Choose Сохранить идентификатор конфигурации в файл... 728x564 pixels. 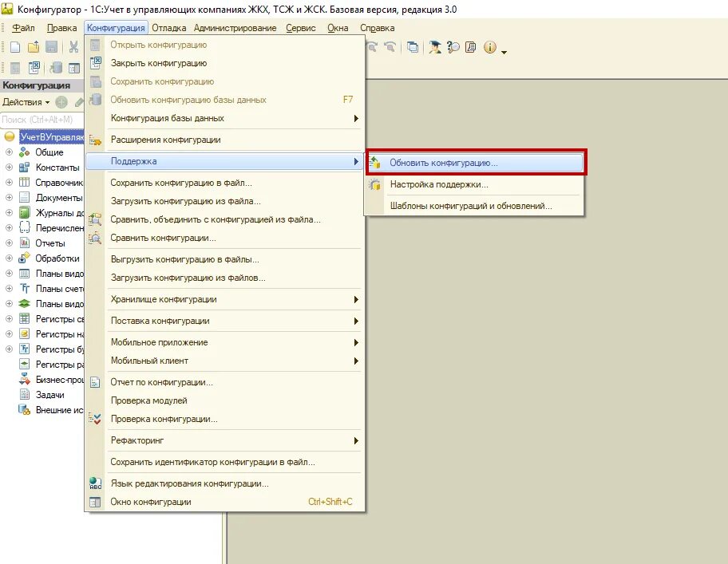pos(224,462)
